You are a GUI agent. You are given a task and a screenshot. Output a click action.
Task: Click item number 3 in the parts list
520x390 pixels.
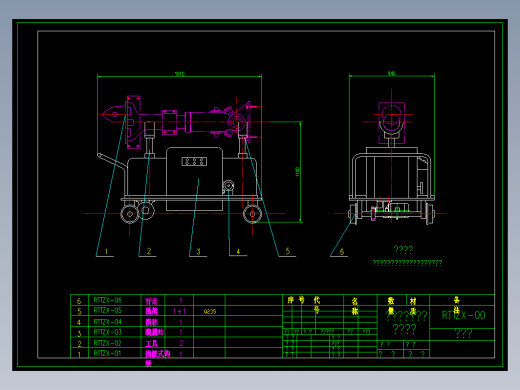[79, 333]
